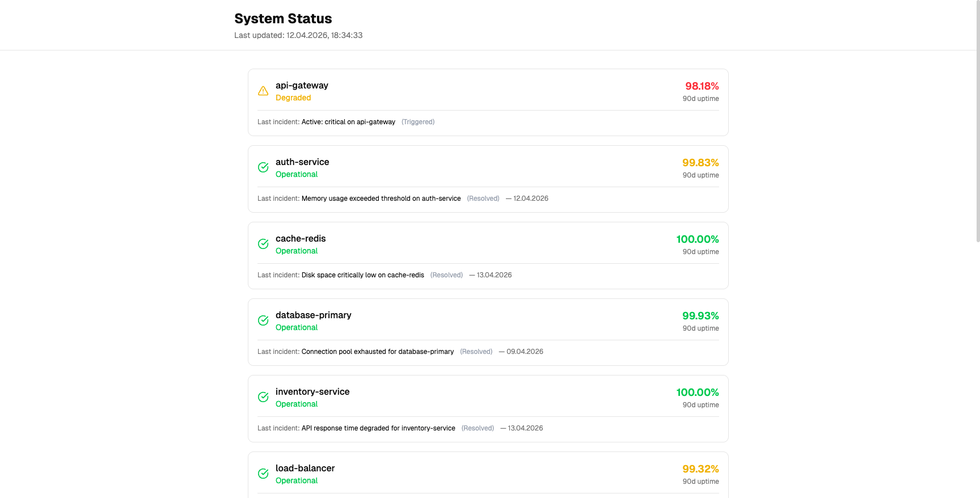The height and width of the screenshot is (498, 980).
Task: Click the inventory-service (Resolved) state label
Action: (478, 428)
